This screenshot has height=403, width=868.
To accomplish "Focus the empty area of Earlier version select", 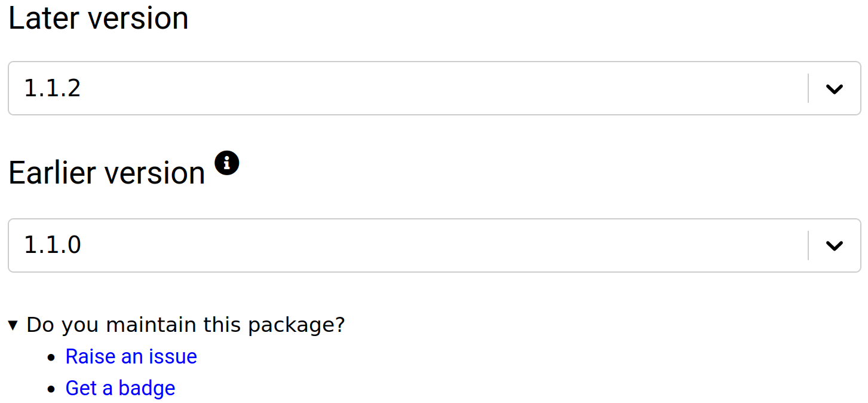I will click(x=442, y=245).
